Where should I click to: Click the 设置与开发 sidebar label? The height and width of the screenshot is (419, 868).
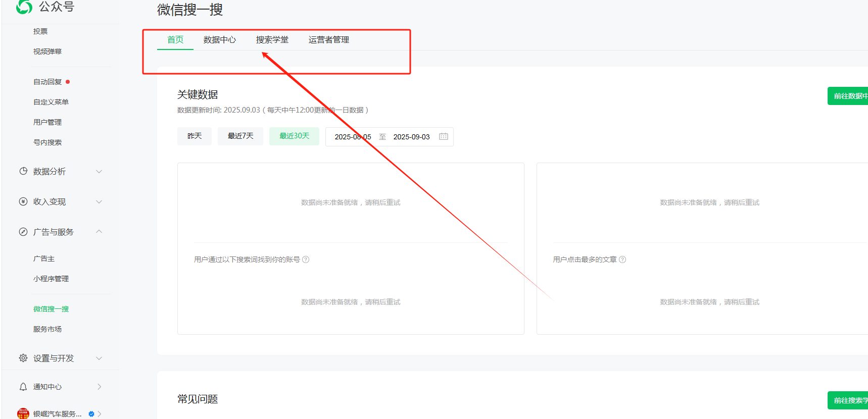54,358
